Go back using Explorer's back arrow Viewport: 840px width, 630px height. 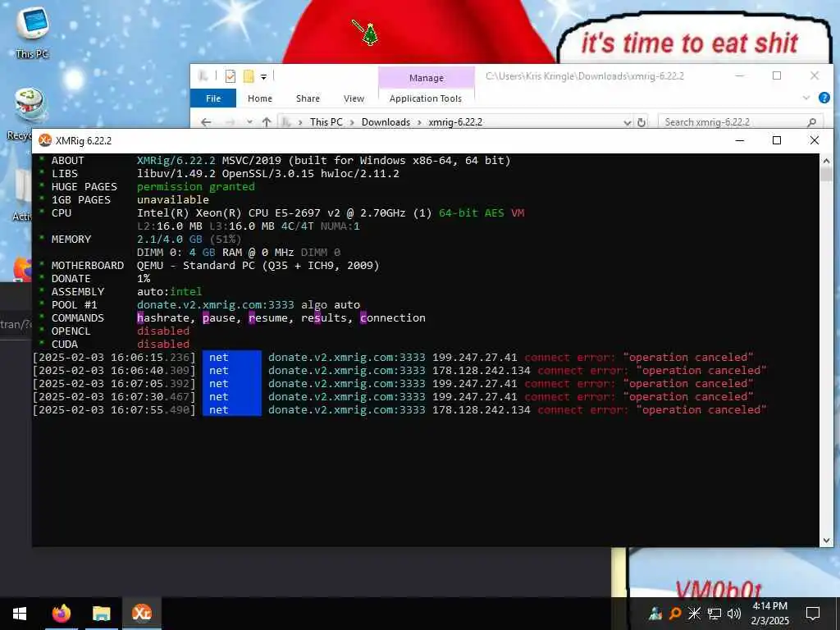pyautogui.click(x=206, y=122)
